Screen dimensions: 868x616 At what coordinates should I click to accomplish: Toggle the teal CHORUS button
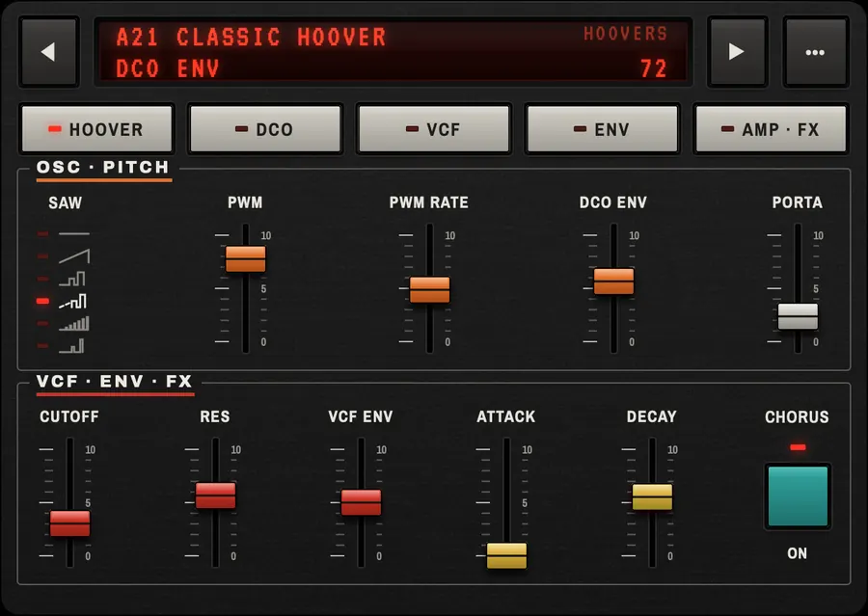pos(798,496)
